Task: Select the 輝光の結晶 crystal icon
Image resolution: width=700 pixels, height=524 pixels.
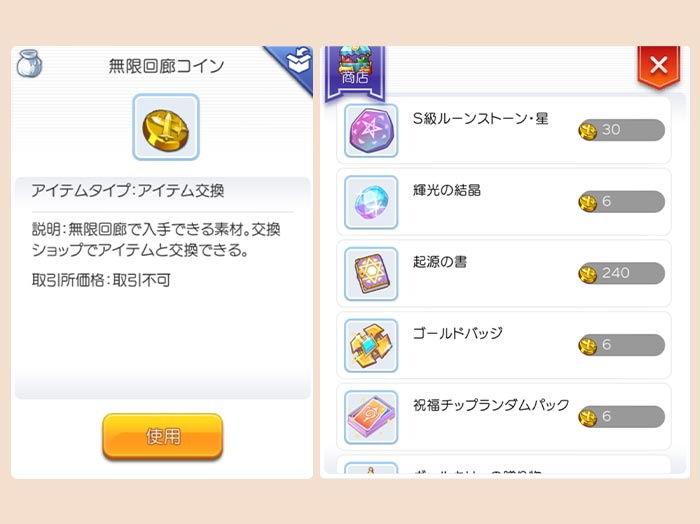Action: (371, 202)
